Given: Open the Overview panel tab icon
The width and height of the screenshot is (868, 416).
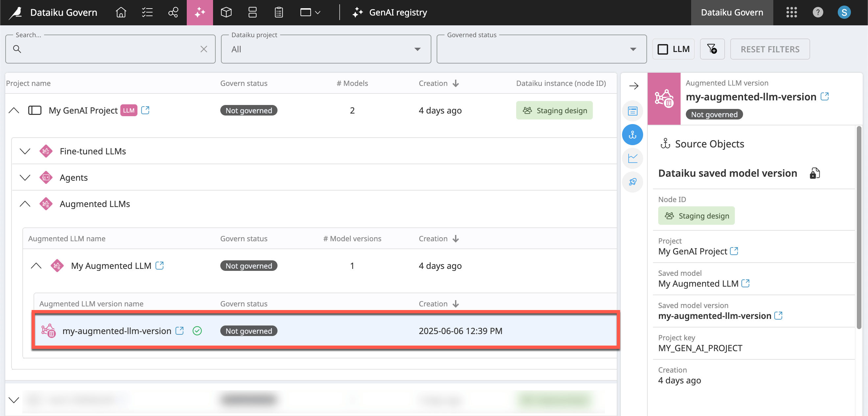Looking at the screenshot, I should point(633,111).
